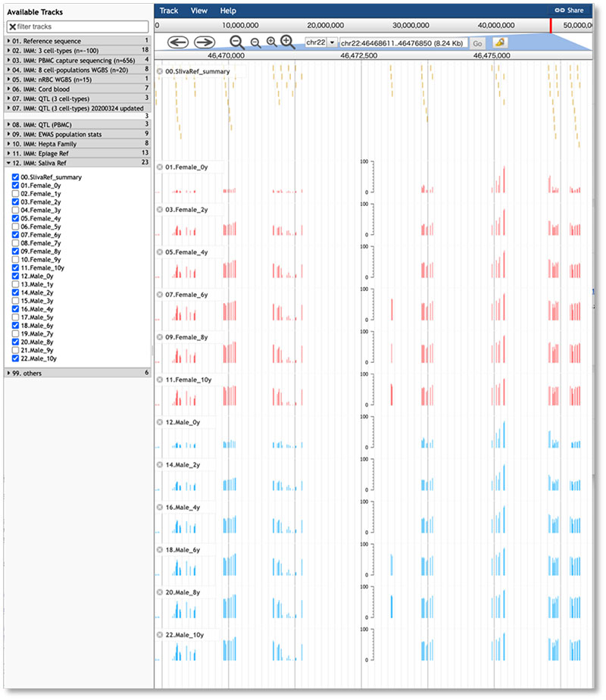
Task: Click the small zoom-in magnifier
Action: (271, 42)
